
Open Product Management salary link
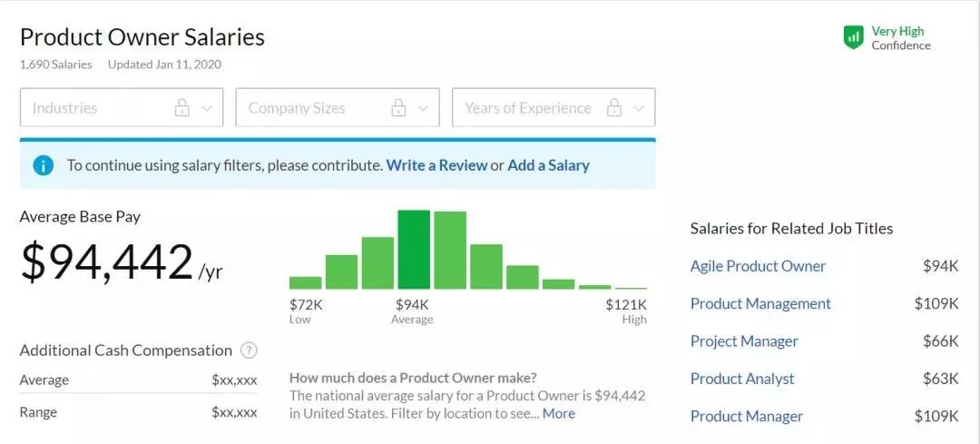[x=760, y=303]
